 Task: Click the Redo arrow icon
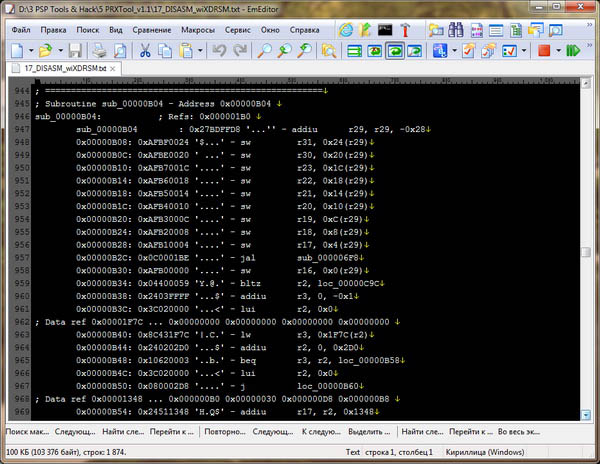tap(243, 50)
